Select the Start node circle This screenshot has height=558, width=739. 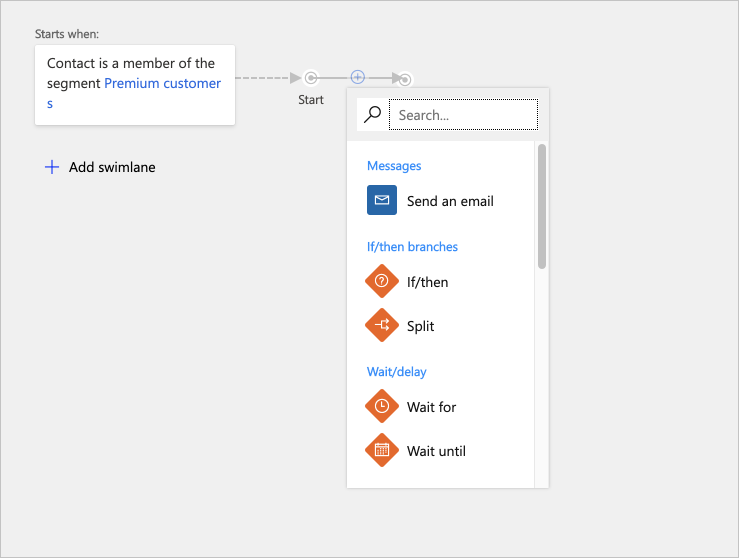pos(311,78)
